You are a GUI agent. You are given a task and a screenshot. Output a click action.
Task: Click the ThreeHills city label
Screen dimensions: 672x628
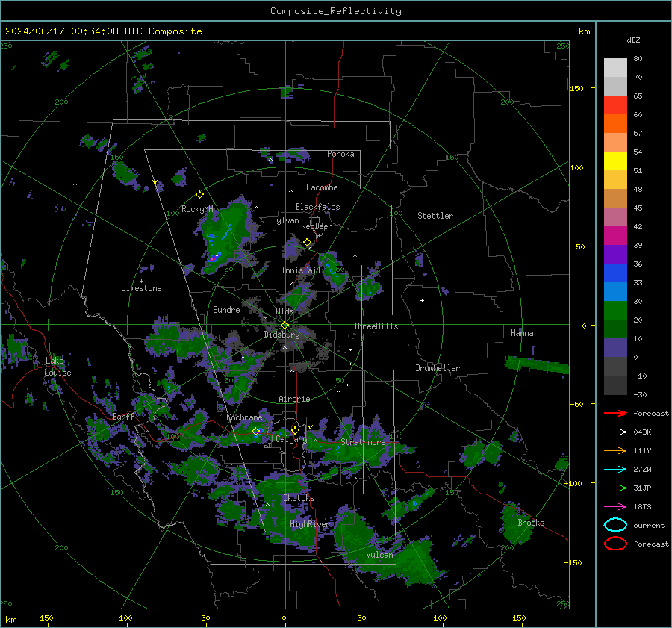376,326
